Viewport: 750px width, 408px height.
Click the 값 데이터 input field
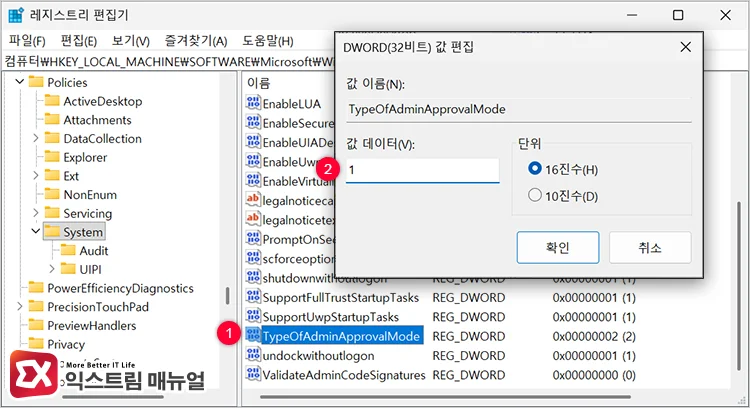[423, 170]
